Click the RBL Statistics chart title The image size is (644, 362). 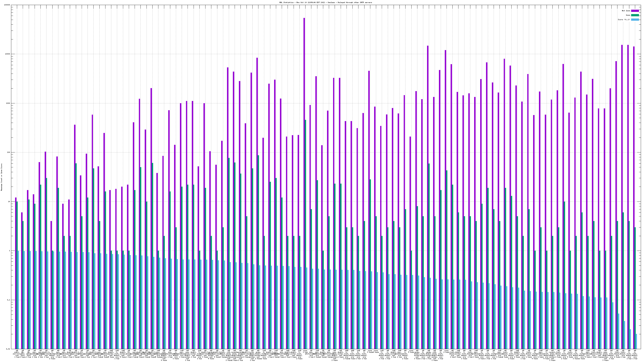pyautogui.click(x=325, y=2)
